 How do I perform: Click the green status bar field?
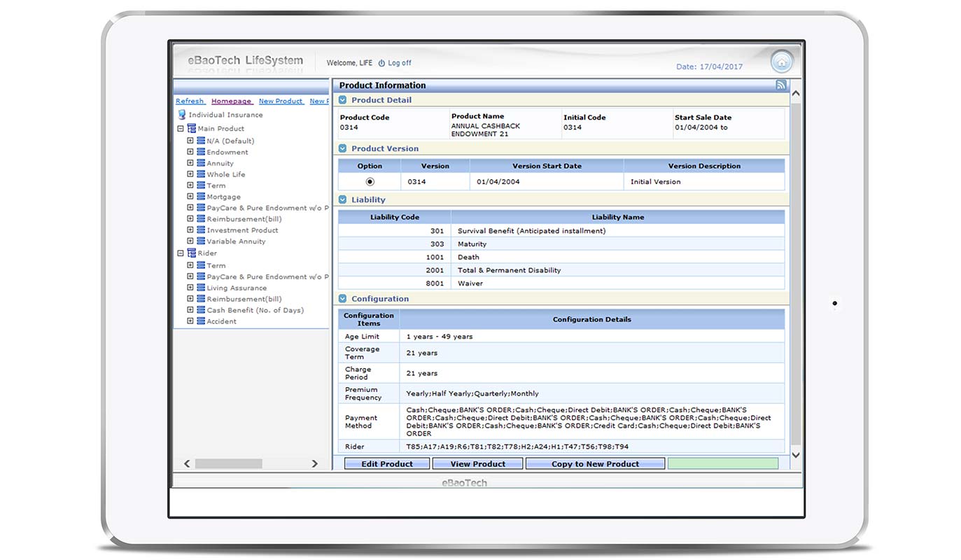[x=722, y=463]
